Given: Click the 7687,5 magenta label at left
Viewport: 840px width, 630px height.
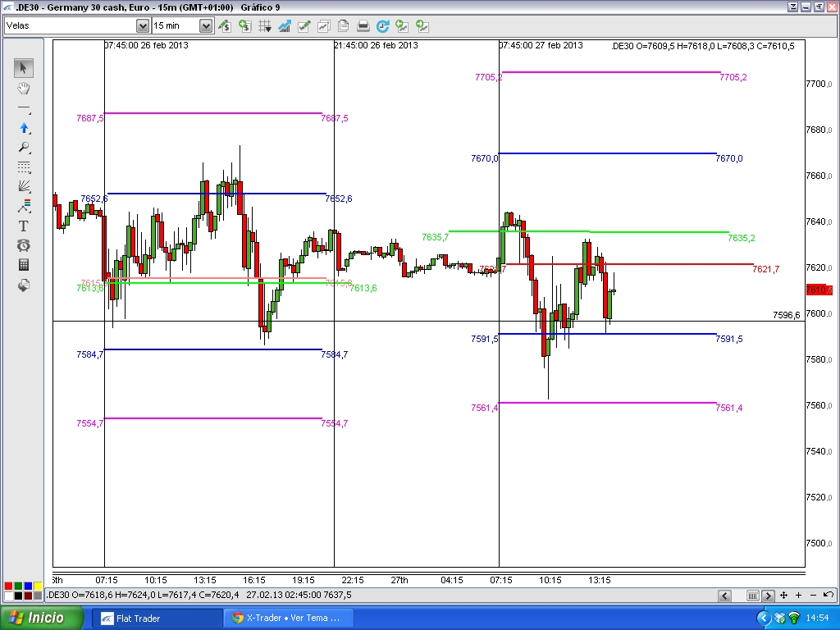Looking at the screenshot, I should click(x=90, y=118).
